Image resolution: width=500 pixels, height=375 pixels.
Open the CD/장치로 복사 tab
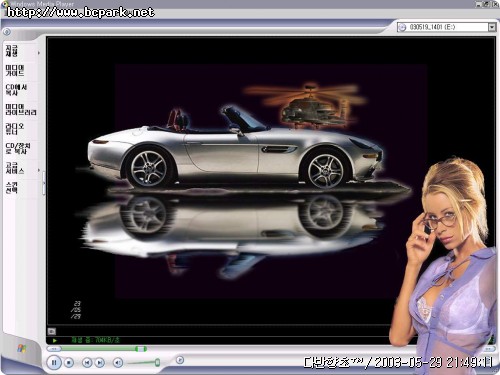18,149
